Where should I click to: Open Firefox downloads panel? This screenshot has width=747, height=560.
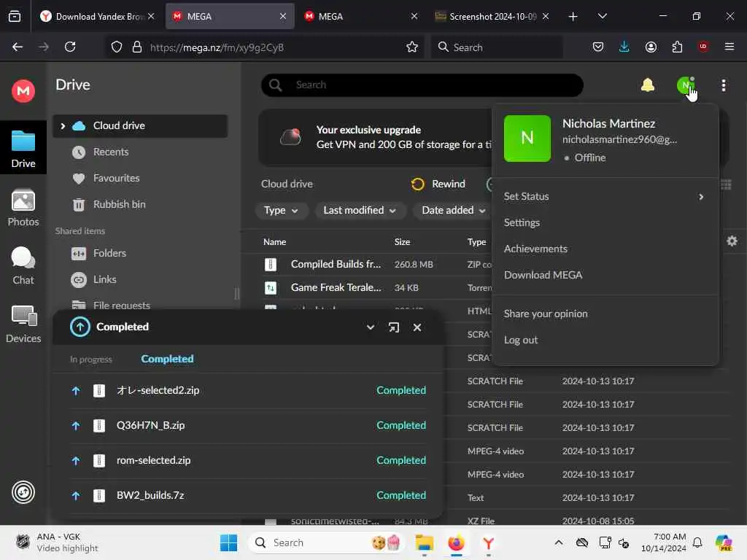[624, 47]
